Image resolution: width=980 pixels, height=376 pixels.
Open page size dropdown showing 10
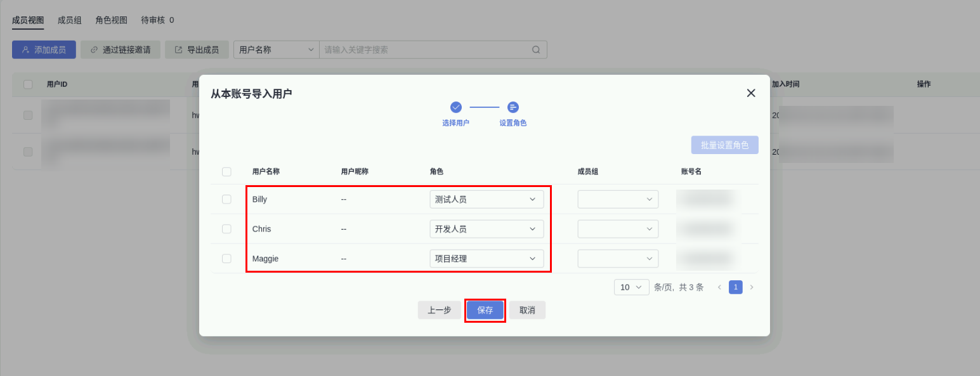631,287
